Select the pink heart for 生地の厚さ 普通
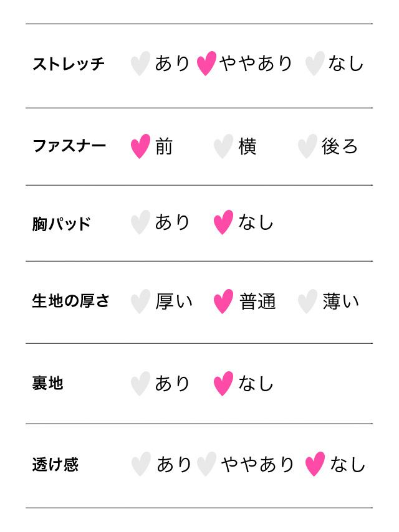This screenshot has height=532, width=399. [223, 302]
